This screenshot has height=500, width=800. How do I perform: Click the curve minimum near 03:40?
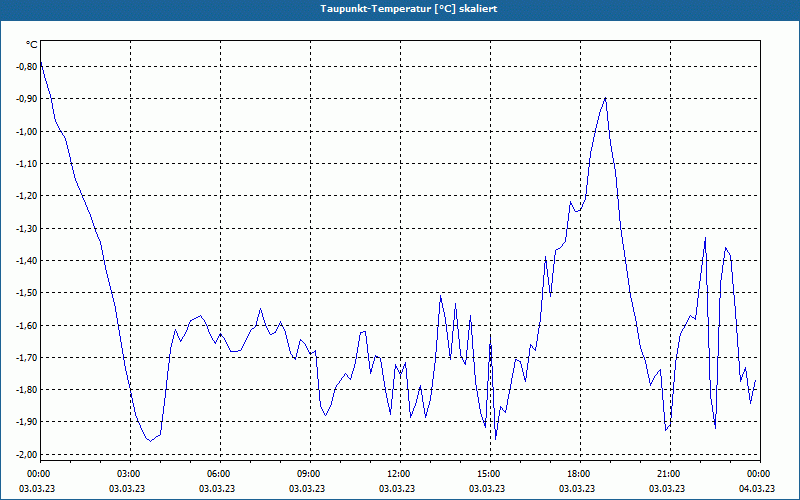[x=150, y=441]
